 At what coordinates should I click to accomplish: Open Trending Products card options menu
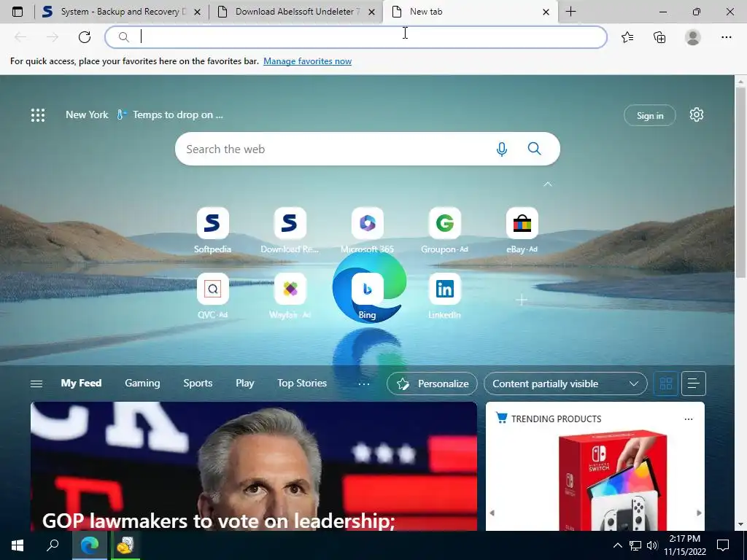689,419
